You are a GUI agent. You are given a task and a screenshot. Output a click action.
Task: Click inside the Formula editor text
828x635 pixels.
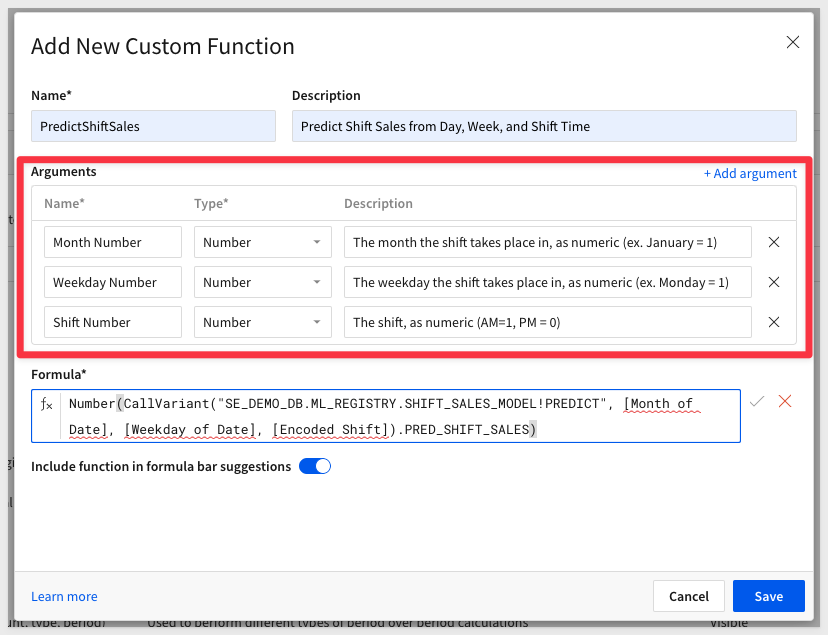400,416
